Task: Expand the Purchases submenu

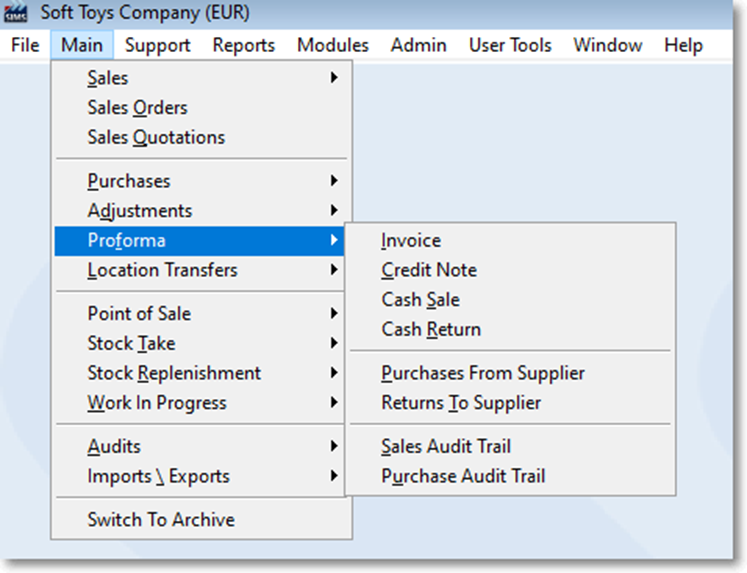Action: click(x=199, y=181)
